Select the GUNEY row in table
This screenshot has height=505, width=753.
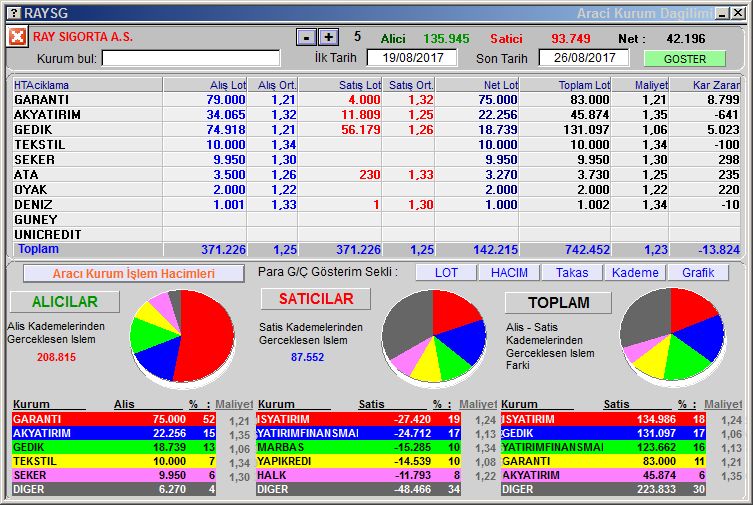pyautogui.click(x=376, y=219)
